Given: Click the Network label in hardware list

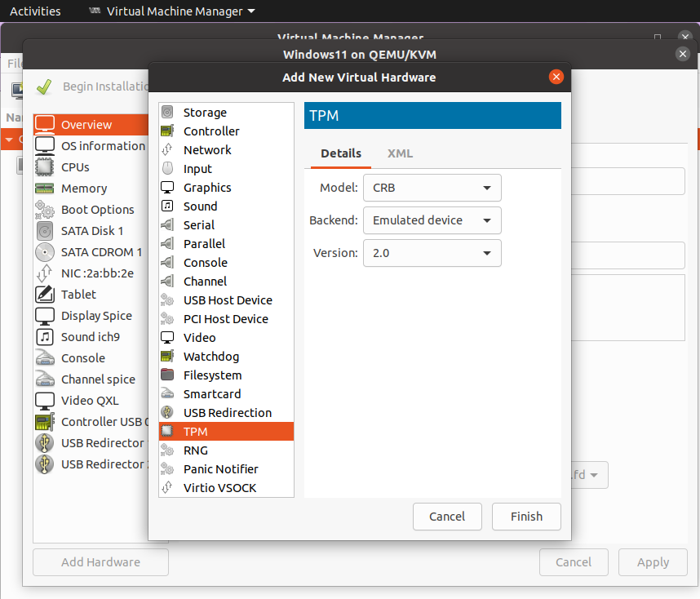Looking at the screenshot, I should tap(207, 150).
